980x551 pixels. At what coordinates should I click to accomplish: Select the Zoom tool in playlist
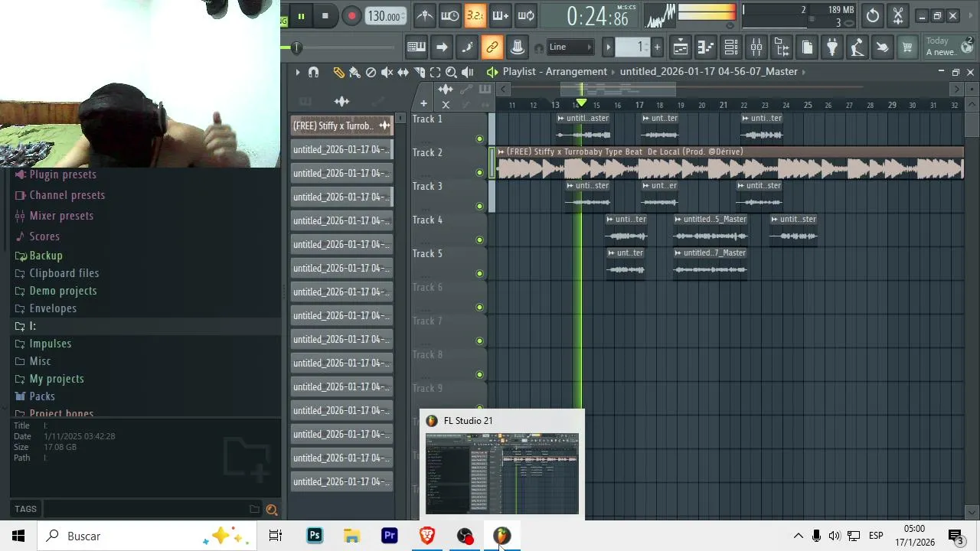pyautogui.click(x=451, y=72)
